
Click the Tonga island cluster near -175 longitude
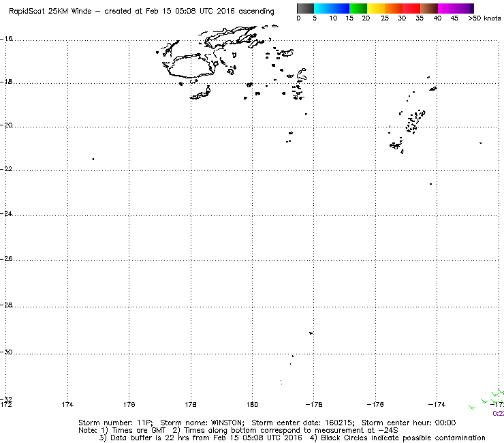(415, 121)
